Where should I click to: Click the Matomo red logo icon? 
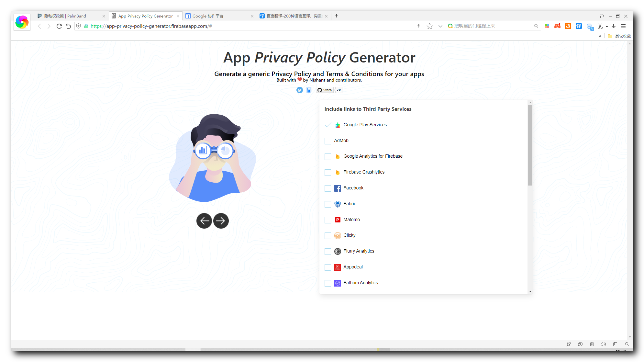click(x=338, y=220)
